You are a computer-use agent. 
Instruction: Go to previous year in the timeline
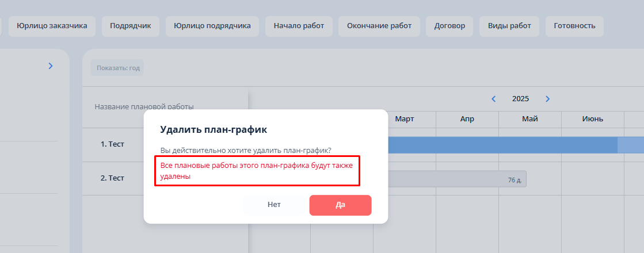click(x=494, y=99)
